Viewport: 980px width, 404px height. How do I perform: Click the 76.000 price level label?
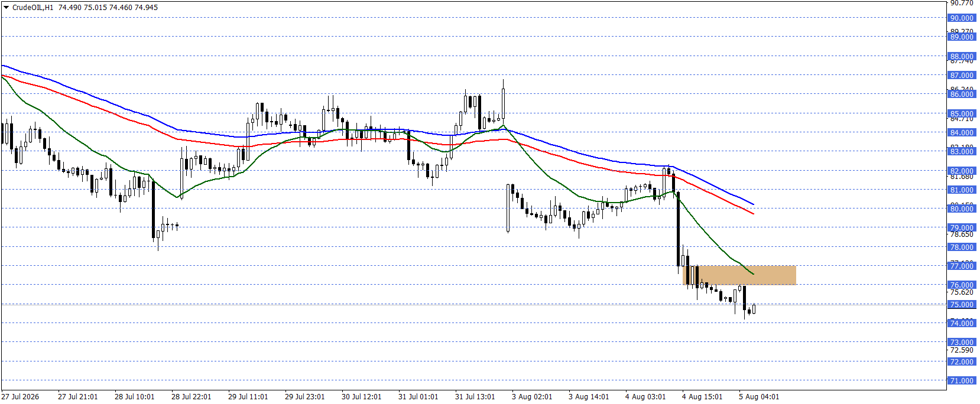click(x=962, y=285)
